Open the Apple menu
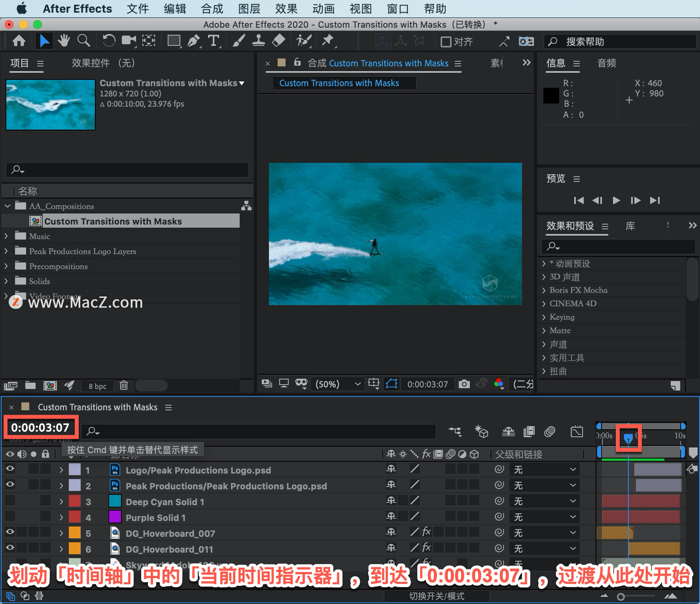 click(21, 8)
